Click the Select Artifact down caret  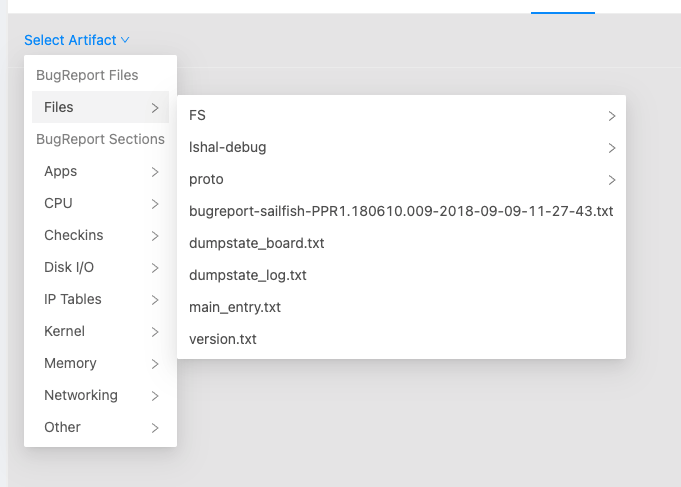coord(125,40)
